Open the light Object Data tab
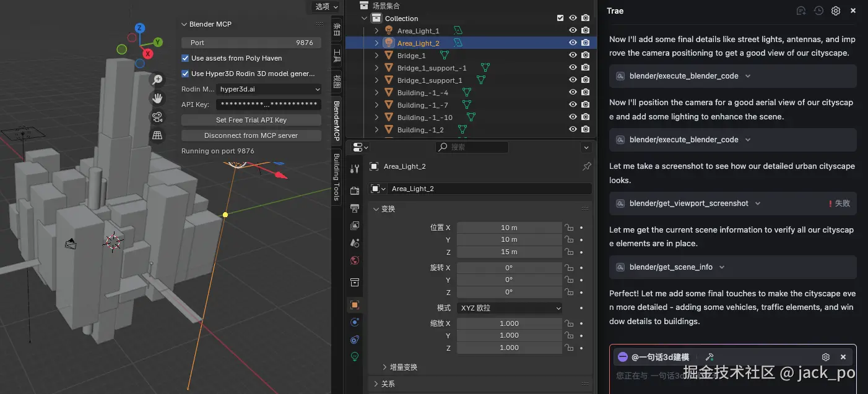Viewport: 868px width, 394px height. coord(355,356)
